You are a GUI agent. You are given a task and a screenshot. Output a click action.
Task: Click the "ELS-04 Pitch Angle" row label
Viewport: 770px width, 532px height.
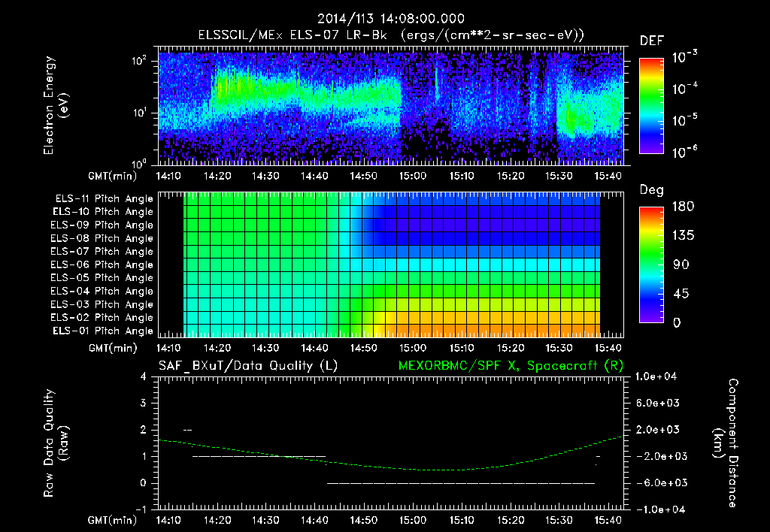coord(102,291)
